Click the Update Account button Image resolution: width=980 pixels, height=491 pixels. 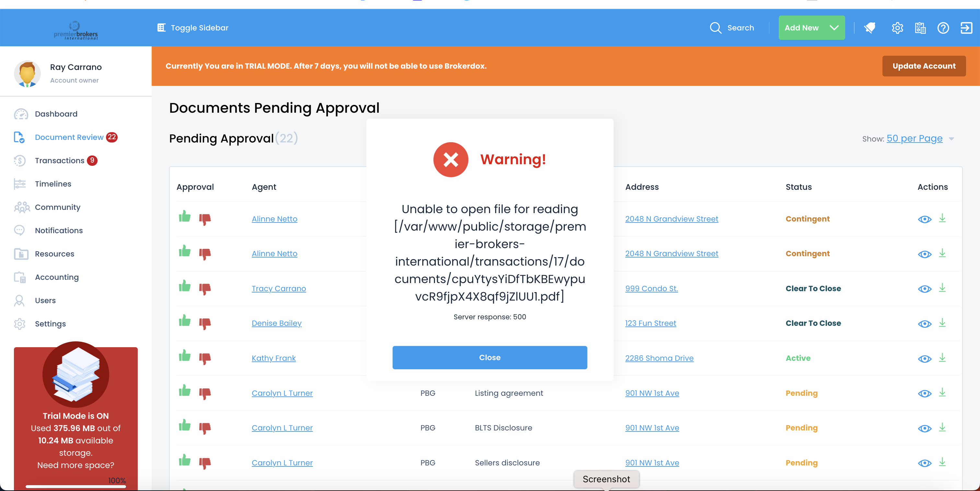[x=924, y=66]
